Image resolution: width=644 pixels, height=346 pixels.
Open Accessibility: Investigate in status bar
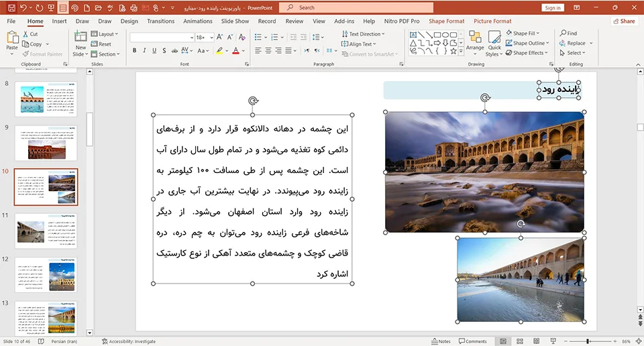(x=129, y=341)
